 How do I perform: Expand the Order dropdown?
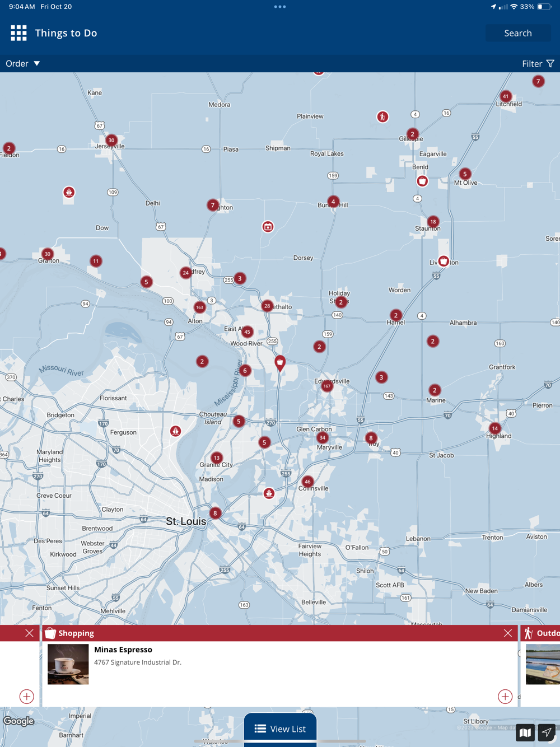coord(23,64)
